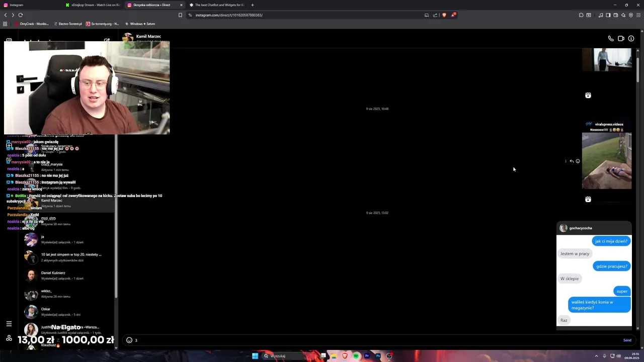Go back in browser history
Image resolution: width=644 pixels, height=362 pixels.
6,15
